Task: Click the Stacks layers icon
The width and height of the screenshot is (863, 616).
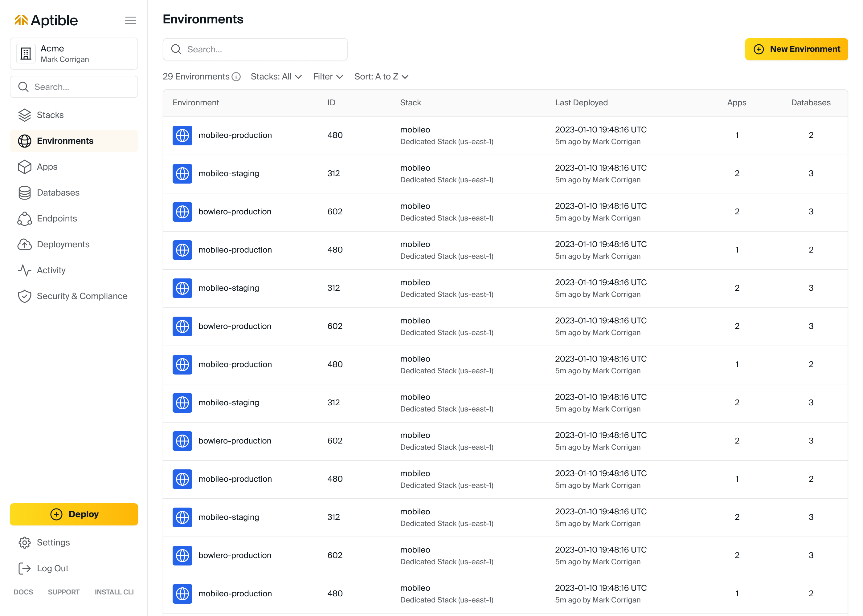Action: (x=25, y=115)
